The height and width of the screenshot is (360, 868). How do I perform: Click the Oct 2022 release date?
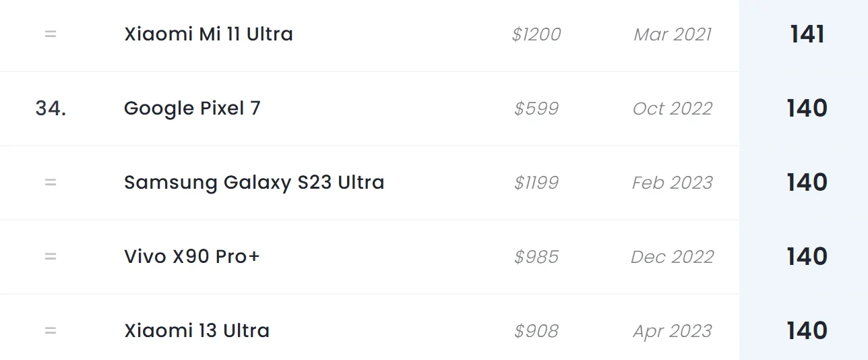click(673, 109)
